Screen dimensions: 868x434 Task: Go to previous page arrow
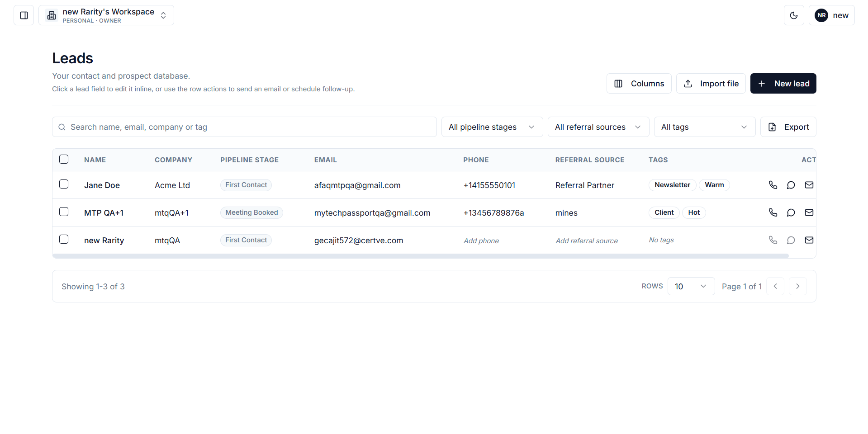pyautogui.click(x=775, y=286)
